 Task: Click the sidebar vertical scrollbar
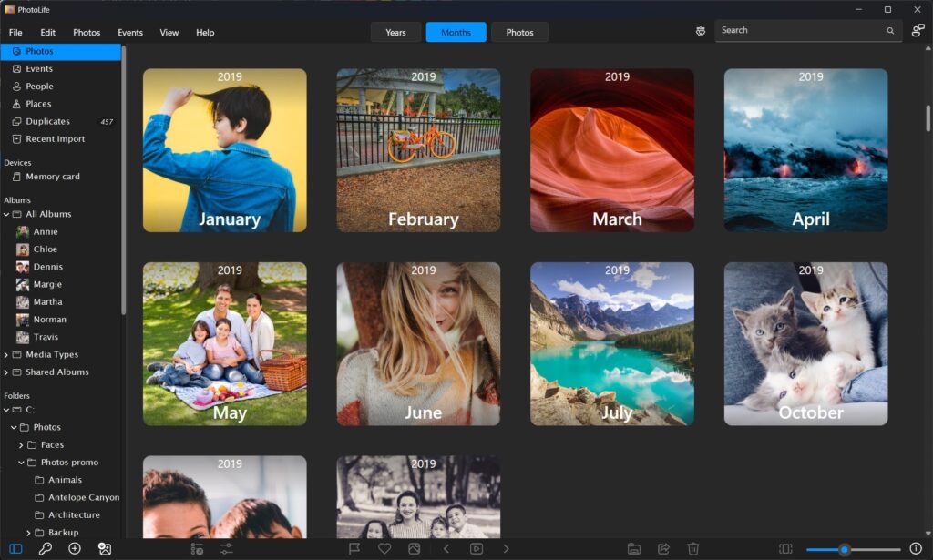click(124, 180)
